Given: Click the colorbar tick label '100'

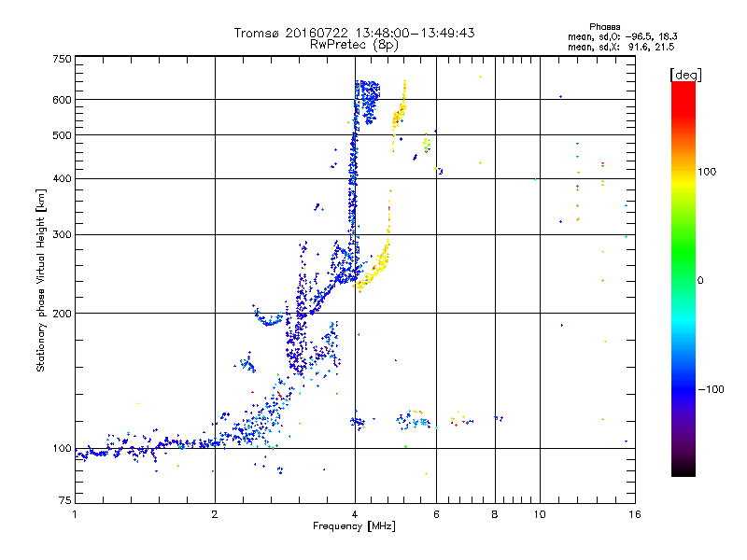Looking at the screenshot, I should [707, 172].
